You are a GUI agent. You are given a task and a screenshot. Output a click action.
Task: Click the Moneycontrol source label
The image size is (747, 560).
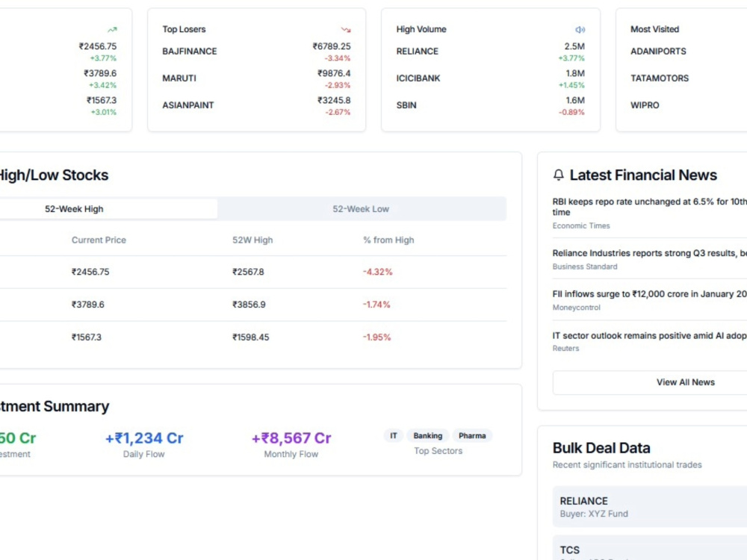[x=577, y=308]
